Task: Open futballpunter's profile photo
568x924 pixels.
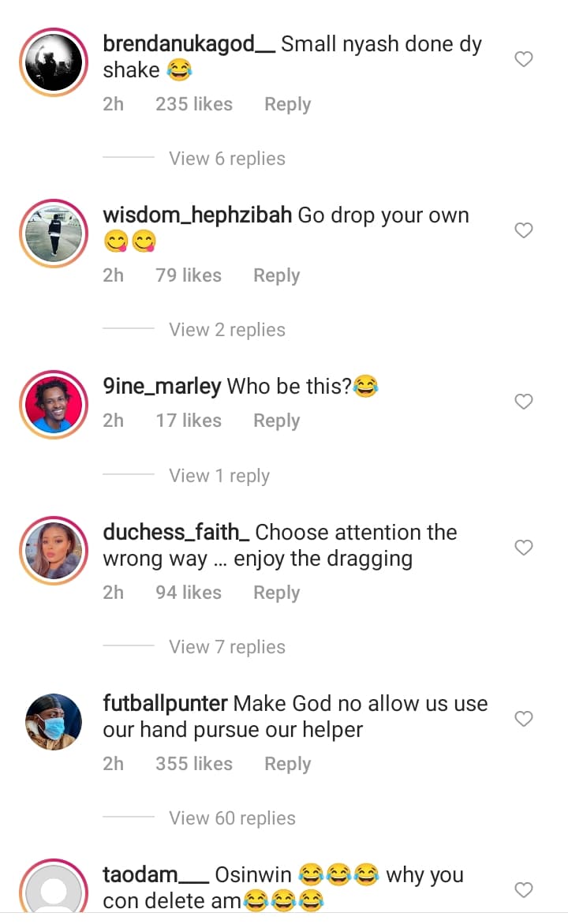Action: pos(54,720)
